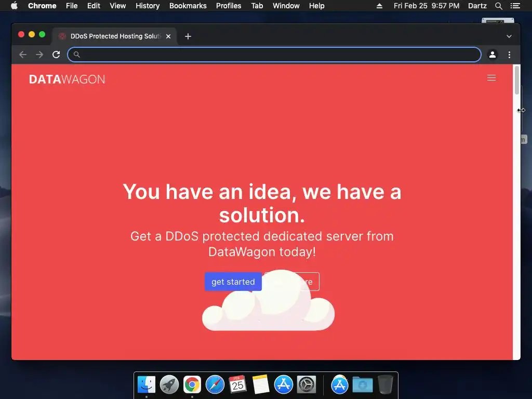Close the DDoS Protected Hosting tab
This screenshot has width=532, height=399.
[x=168, y=36]
